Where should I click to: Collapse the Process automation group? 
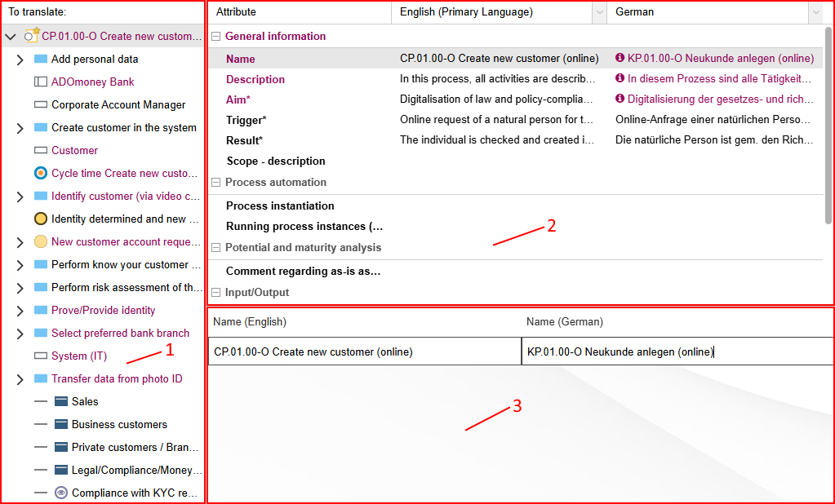click(x=216, y=183)
